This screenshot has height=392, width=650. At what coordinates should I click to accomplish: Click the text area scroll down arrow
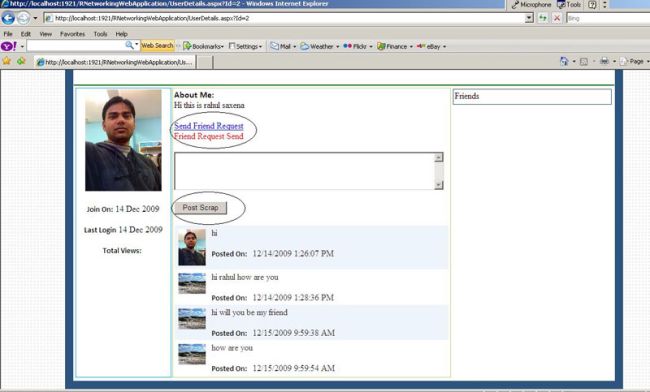point(439,185)
